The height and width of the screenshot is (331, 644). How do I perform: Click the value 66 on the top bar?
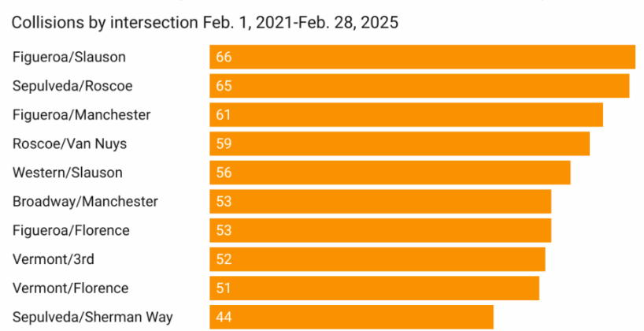pos(224,57)
